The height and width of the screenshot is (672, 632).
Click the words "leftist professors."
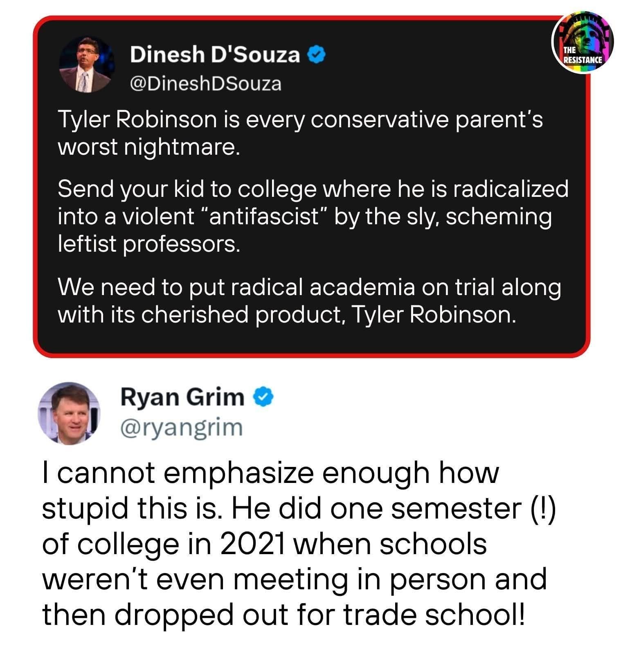pos(148,244)
